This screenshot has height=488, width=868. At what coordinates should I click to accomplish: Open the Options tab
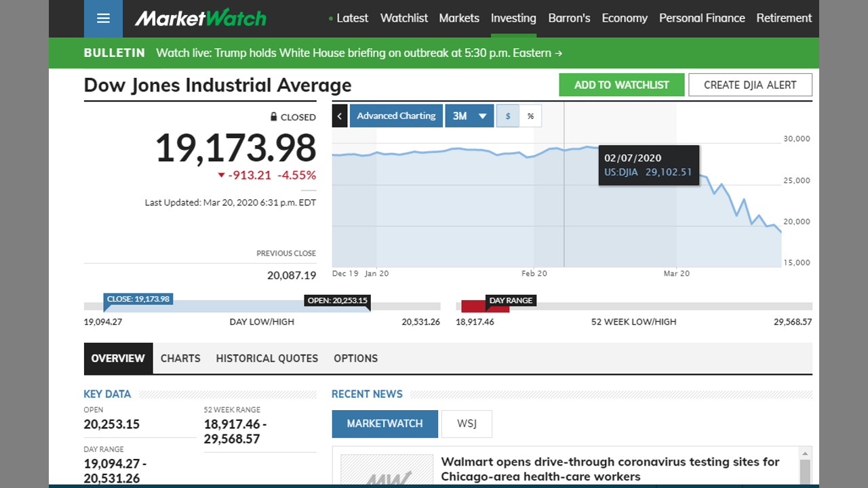[x=355, y=359]
